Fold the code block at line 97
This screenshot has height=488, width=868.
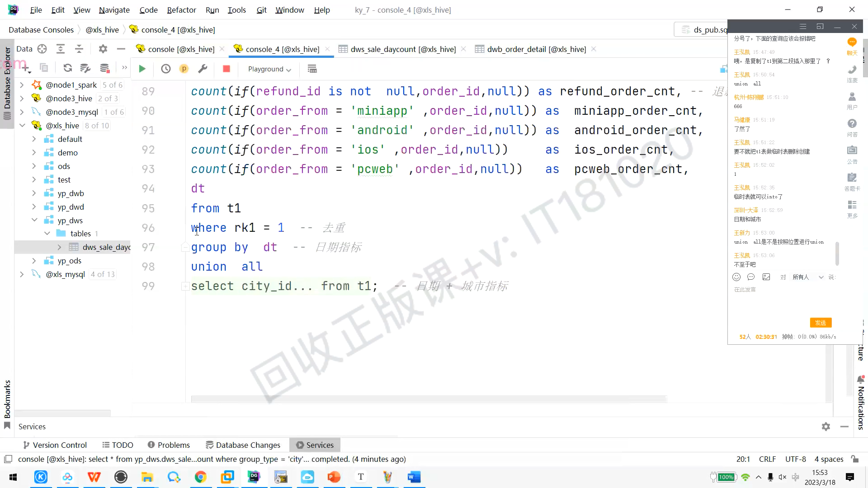pyautogui.click(x=185, y=247)
